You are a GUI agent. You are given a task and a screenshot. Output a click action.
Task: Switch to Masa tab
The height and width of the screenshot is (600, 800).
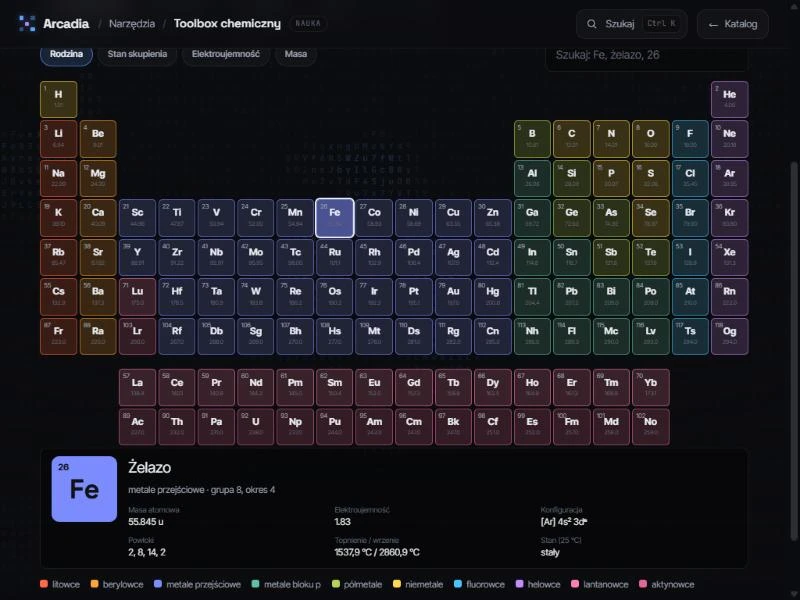point(296,54)
